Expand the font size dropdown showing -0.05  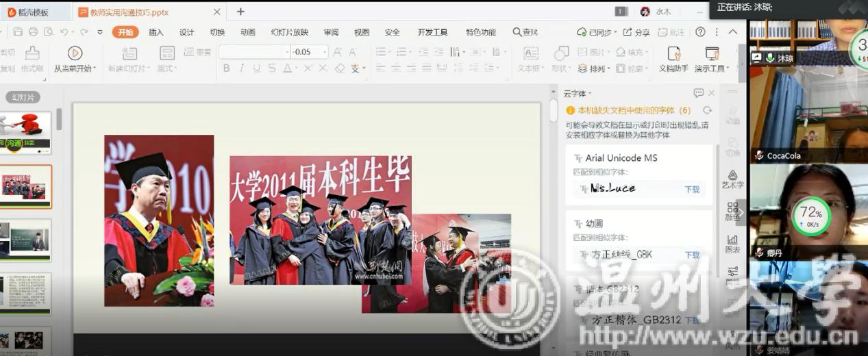click(325, 52)
